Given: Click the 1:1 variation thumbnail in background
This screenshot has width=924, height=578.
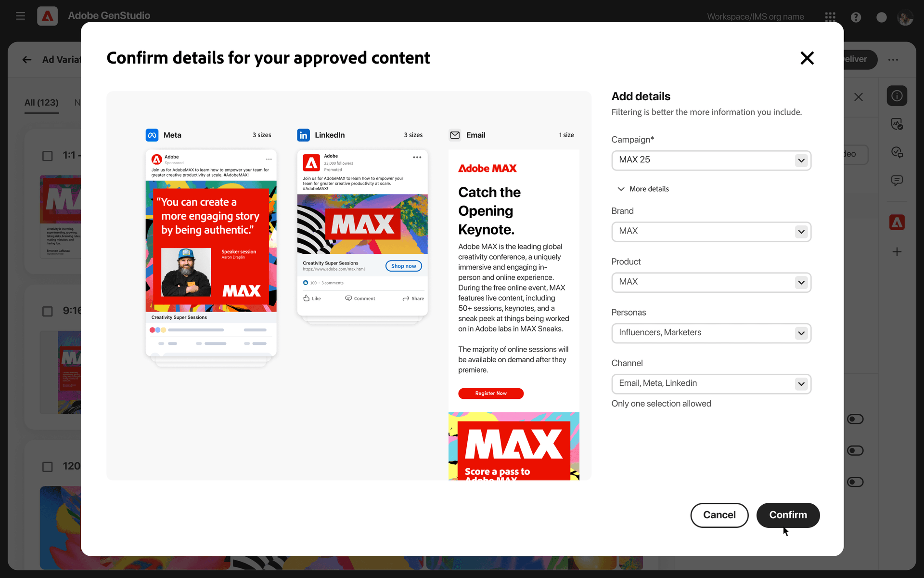Looking at the screenshot, I should click(x=60, y=217).
